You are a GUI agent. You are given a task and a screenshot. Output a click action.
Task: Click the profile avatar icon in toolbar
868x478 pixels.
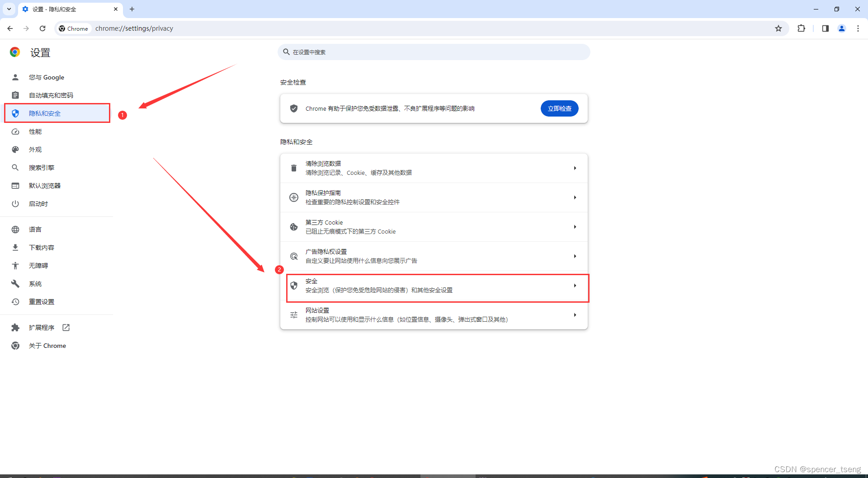click(841, 28)
